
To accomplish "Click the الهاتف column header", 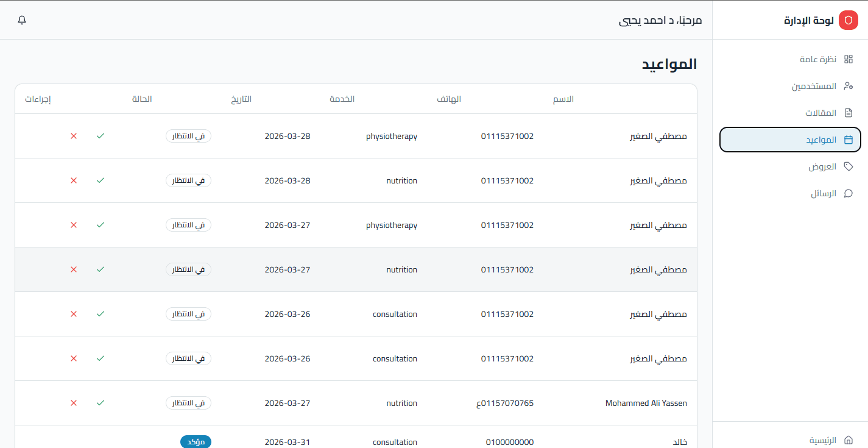I will click(449, 99).
